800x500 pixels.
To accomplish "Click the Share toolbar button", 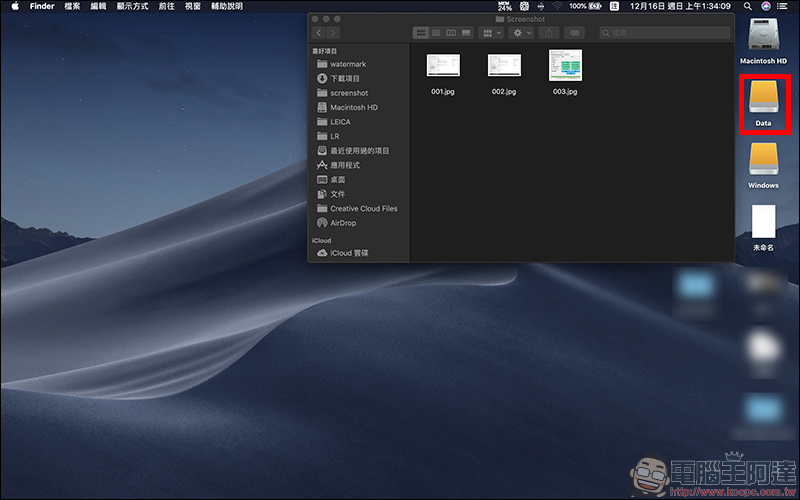I will pyautogui.click(x=549, y=33).
